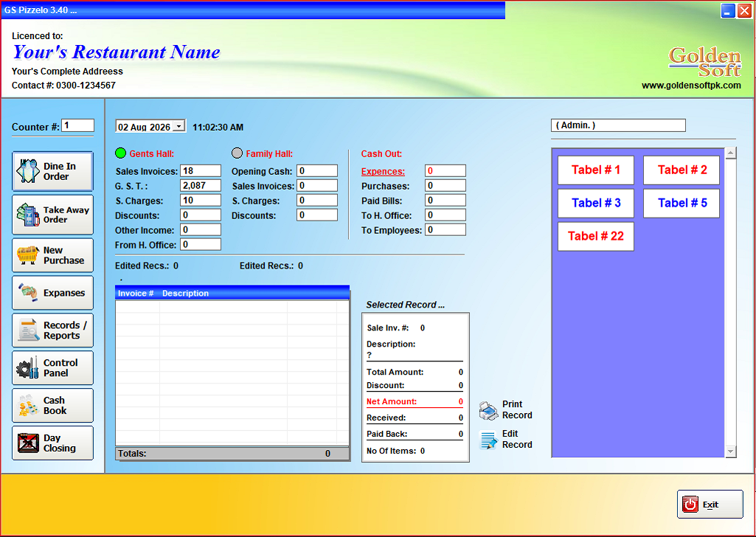Click the Paid Bills field
This screenshot has width=756, height=537.
445,200
